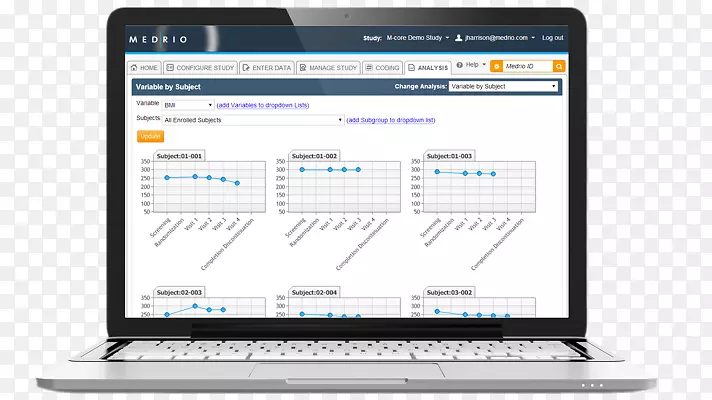This screenshot has width=712, height=400.
Task: Select the ANALYSIS tab
Action: tap(428, 68)
